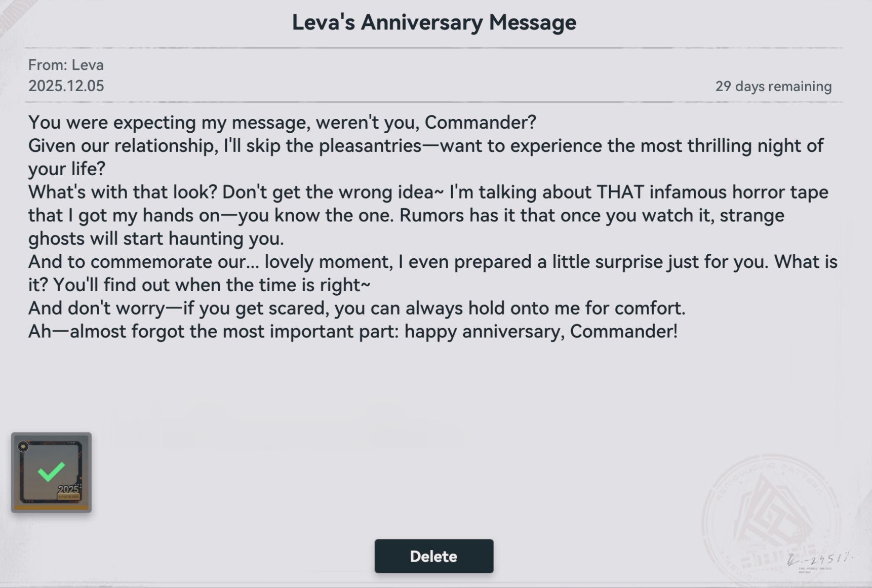Click the From: Leva sender line
The height and width of the screenshot is (588, 872).
pyautogui.click(x=66, y=65)
